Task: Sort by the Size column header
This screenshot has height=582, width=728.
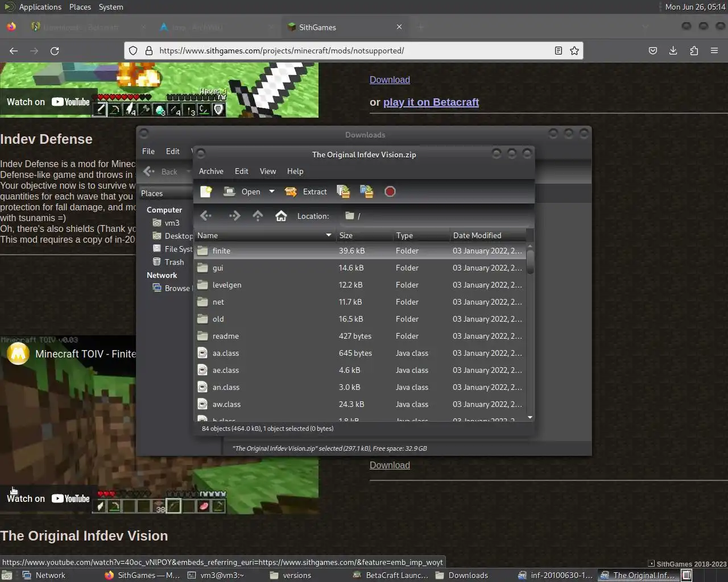Action: pyautogui.click(x=364, y=235)
